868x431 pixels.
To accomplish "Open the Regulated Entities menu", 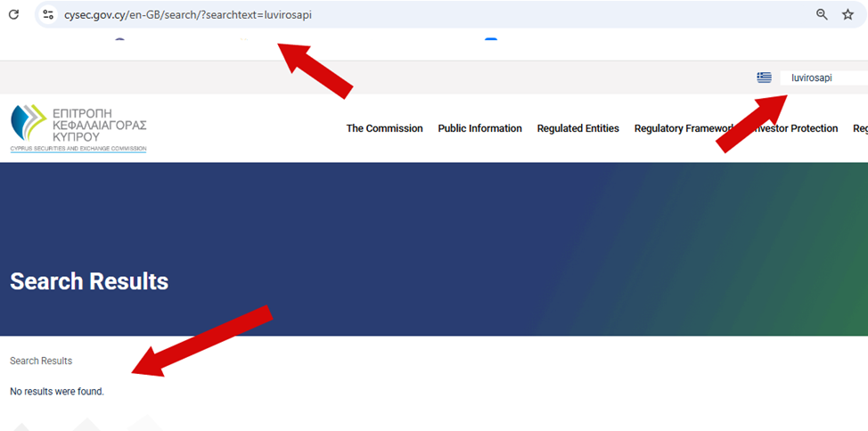I will (x=578, y=128).
